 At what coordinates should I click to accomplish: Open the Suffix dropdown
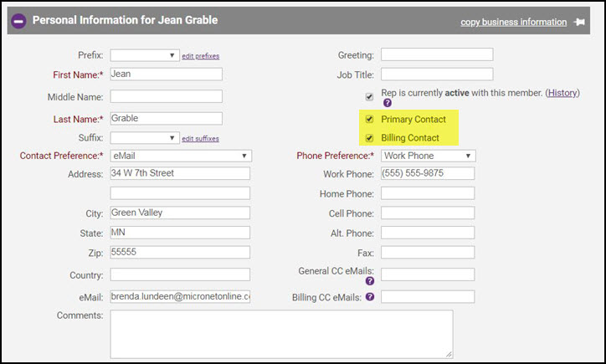(144, 138)
